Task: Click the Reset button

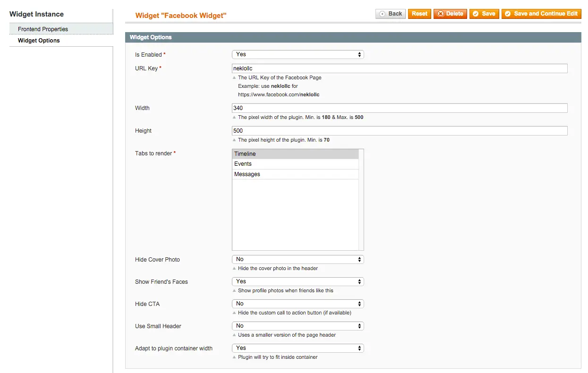Action: [x=419, y=14]
